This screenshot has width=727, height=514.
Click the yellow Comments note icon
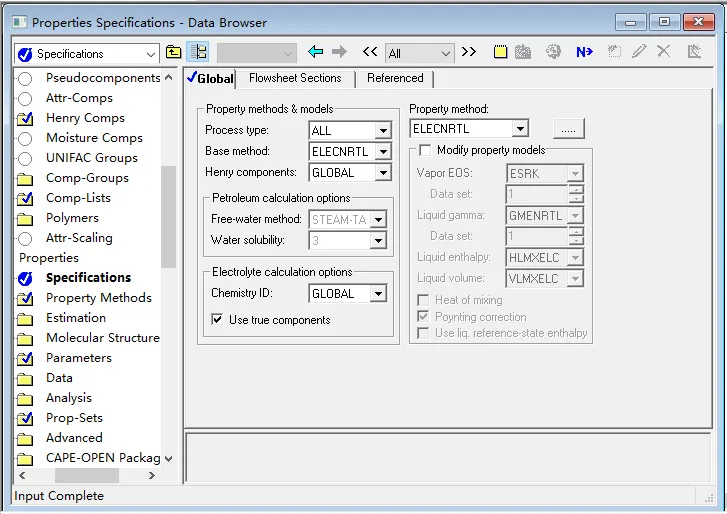(500, 52)
